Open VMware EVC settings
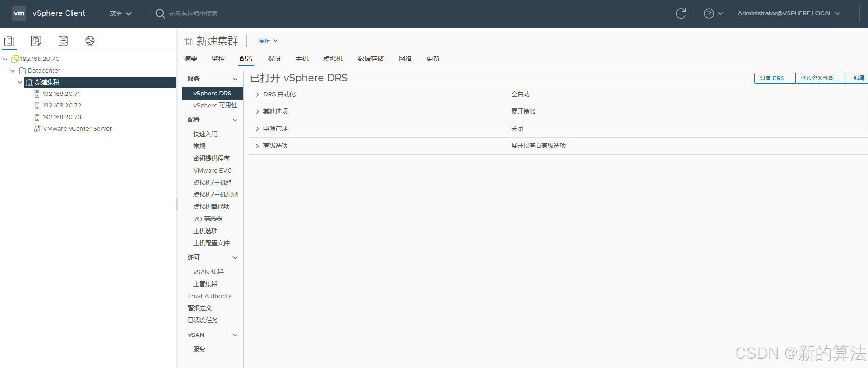The width and height of the screenshot is (868, 368). click(212, 170)
